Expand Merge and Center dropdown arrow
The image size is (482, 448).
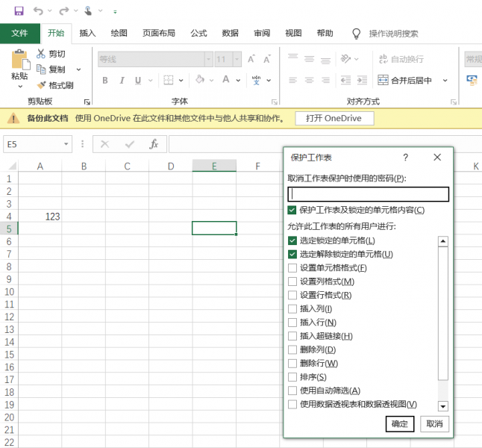click(445, 81)
